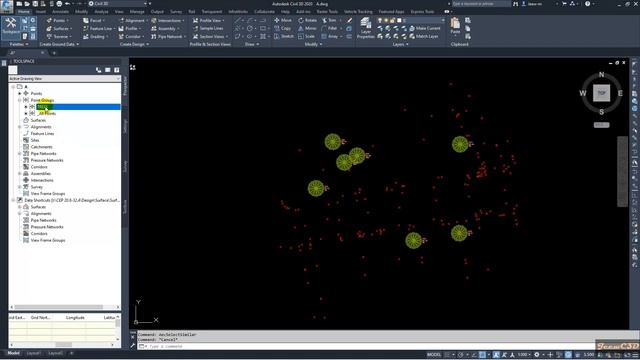This screenshot has width=640, height=360.
Task: Click the Undo arrow in quick access toolbar
Action: [x=68, y=4]
